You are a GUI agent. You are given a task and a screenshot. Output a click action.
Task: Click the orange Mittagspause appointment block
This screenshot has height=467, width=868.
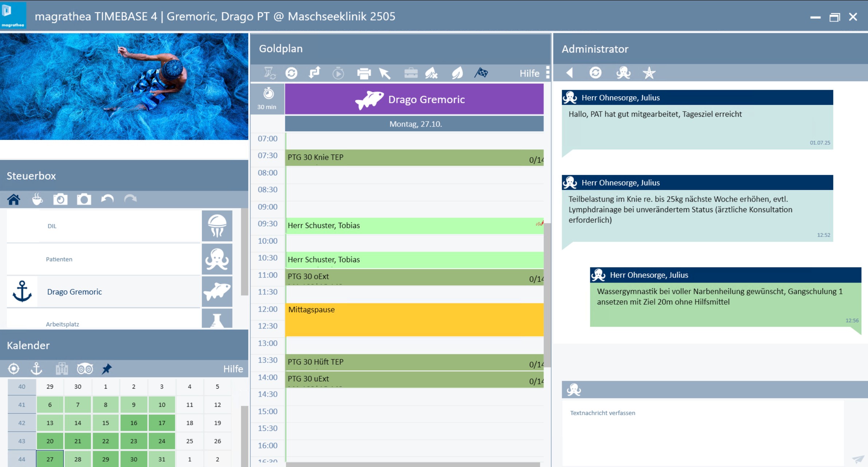(414, 319)
